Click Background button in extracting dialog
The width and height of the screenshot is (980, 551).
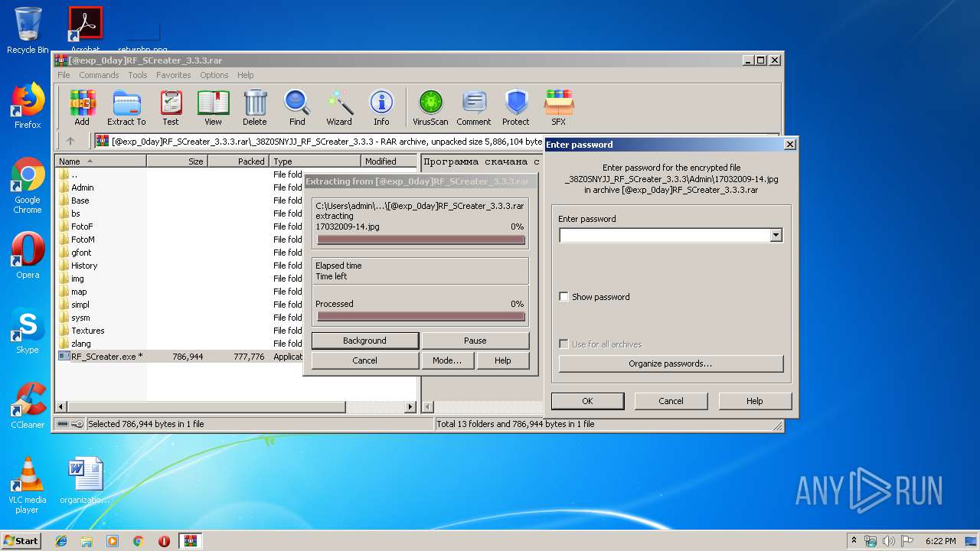point(364,341)
